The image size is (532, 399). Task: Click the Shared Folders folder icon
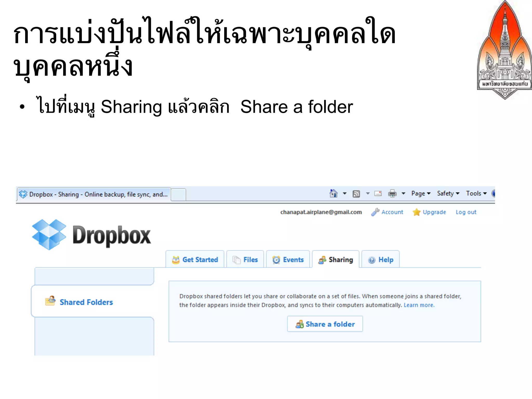point(50,301)
